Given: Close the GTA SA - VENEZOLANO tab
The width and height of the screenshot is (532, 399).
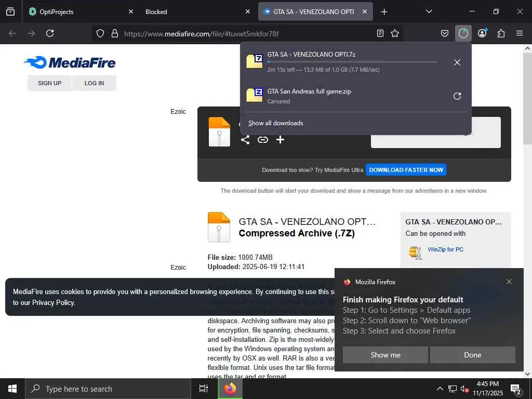Looking at the screenshot, I should tap(365, 11).
